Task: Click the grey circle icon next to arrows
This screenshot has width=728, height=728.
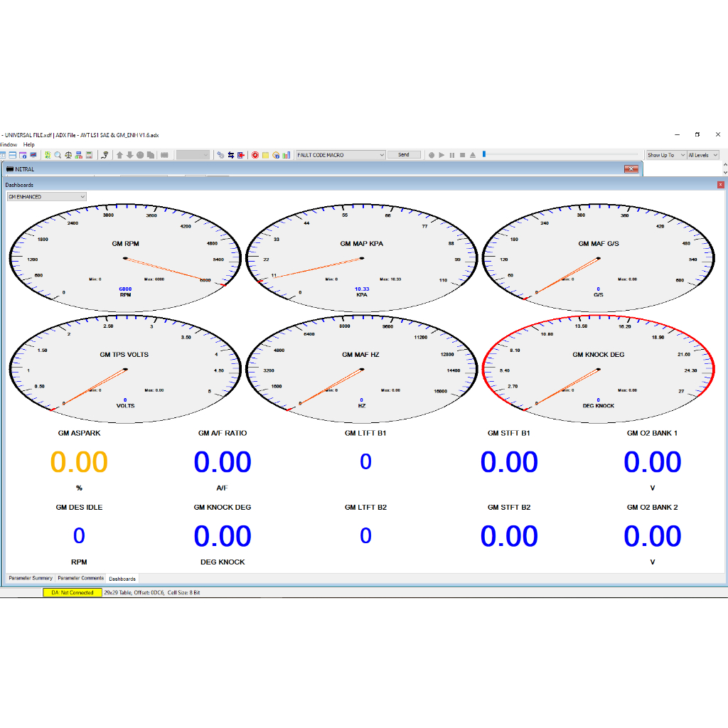Action: [x=140, y=155]
